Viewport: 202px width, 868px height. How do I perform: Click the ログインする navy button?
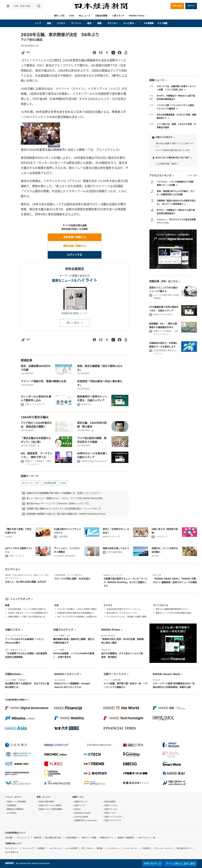pos(74,255)
